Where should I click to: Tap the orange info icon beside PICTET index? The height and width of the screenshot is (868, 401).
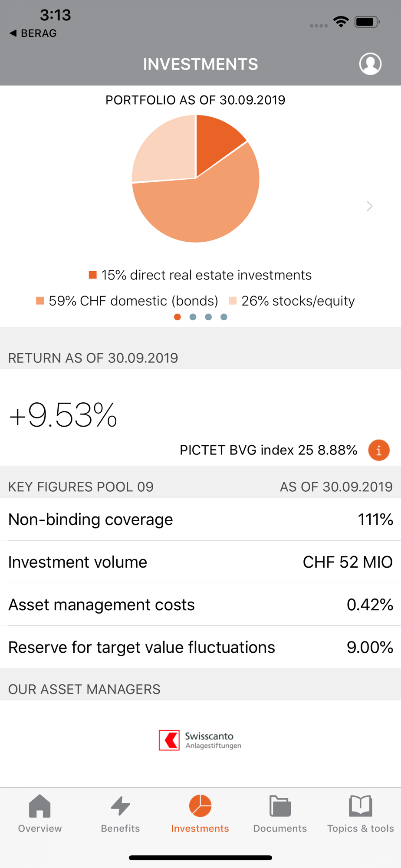coord(378,450)
